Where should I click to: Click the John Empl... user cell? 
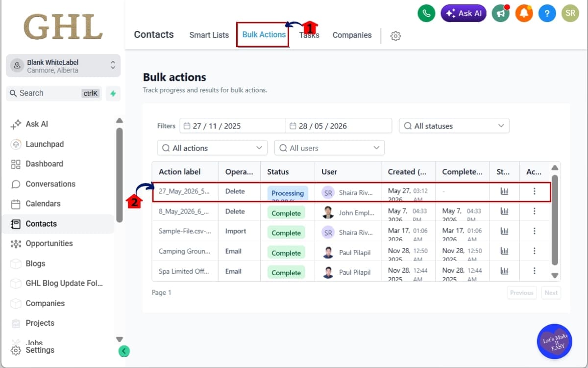348,213
